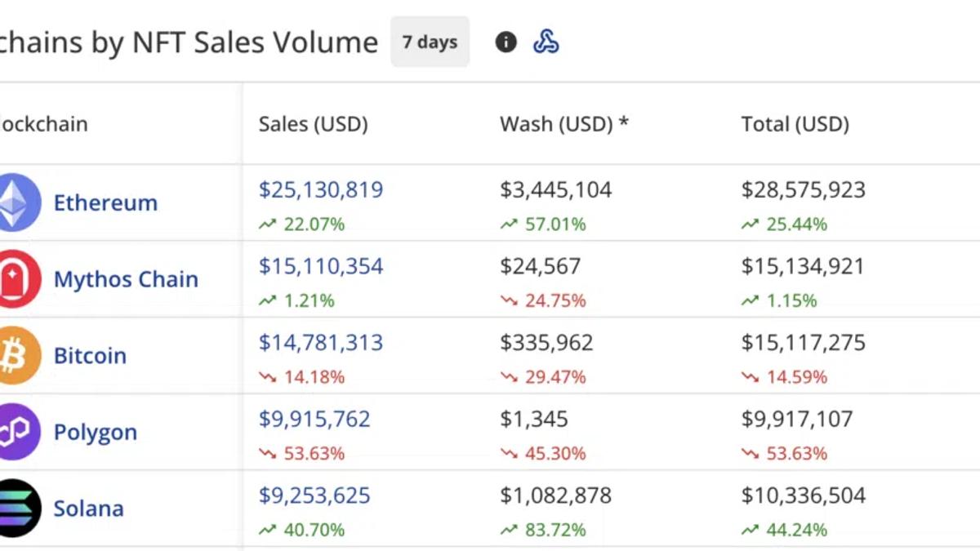
Task: Click the Mythos Chain logo icon
Action: coord(15,279)
